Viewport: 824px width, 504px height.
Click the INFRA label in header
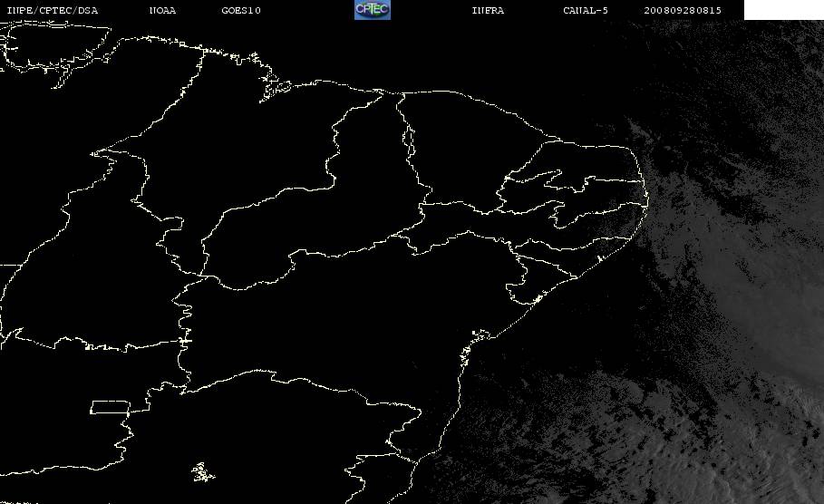click(x=489, y=11)
